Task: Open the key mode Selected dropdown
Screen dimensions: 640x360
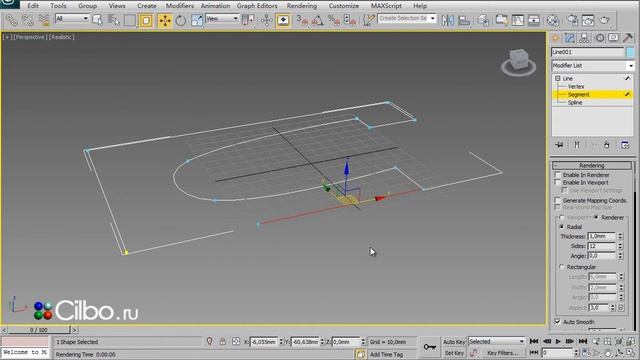Action: point(496,341)
